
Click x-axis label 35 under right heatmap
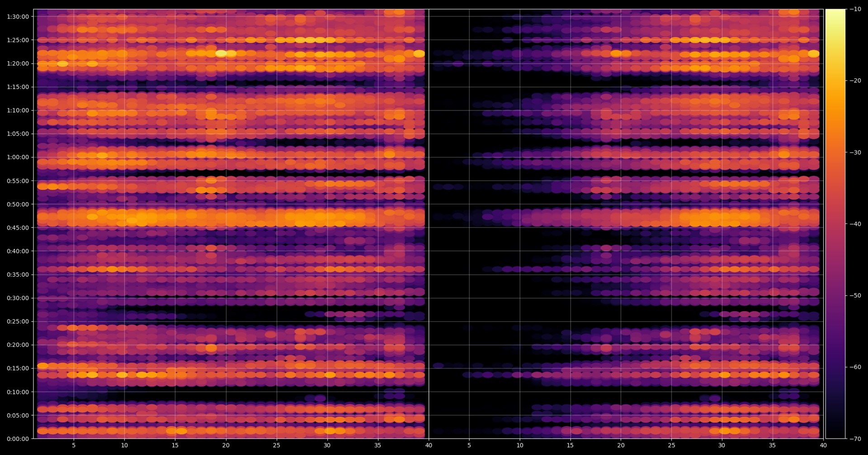click(773, 446)
